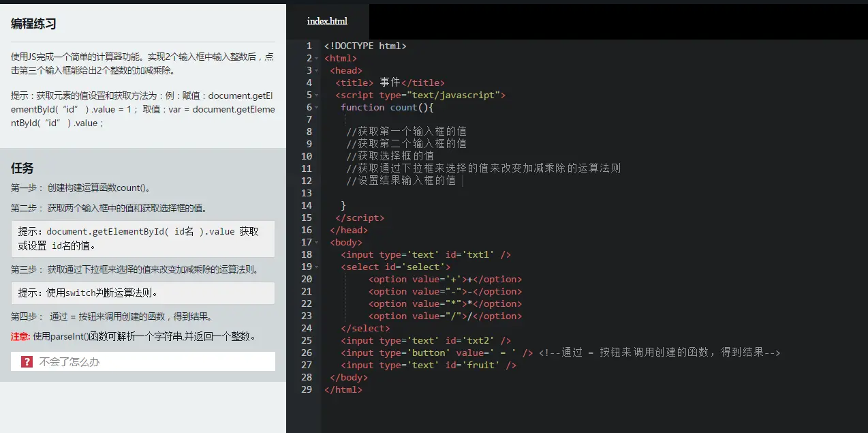Click the option value="-" code line

point(445,292)
